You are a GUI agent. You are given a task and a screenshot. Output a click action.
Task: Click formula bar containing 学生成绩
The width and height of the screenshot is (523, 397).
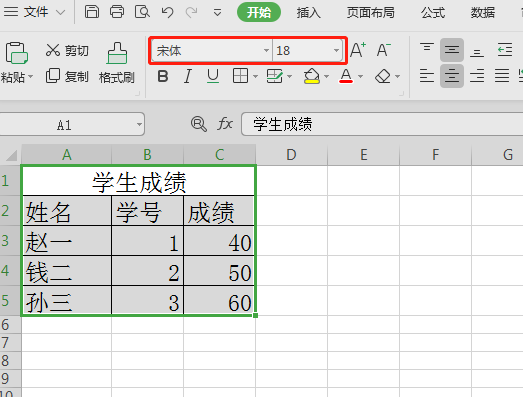[x=382, y=124]
